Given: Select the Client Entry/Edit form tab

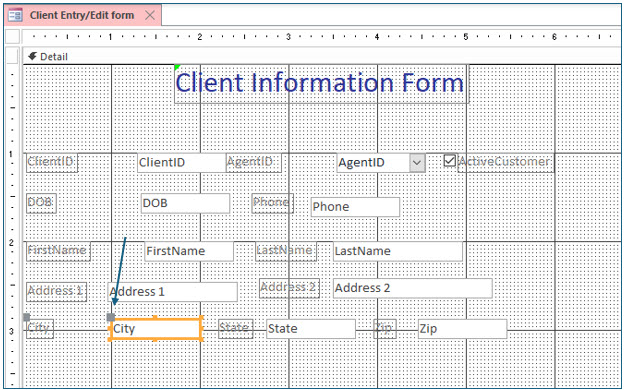Looking at the screenshot, I should click(x=83, y=15).
